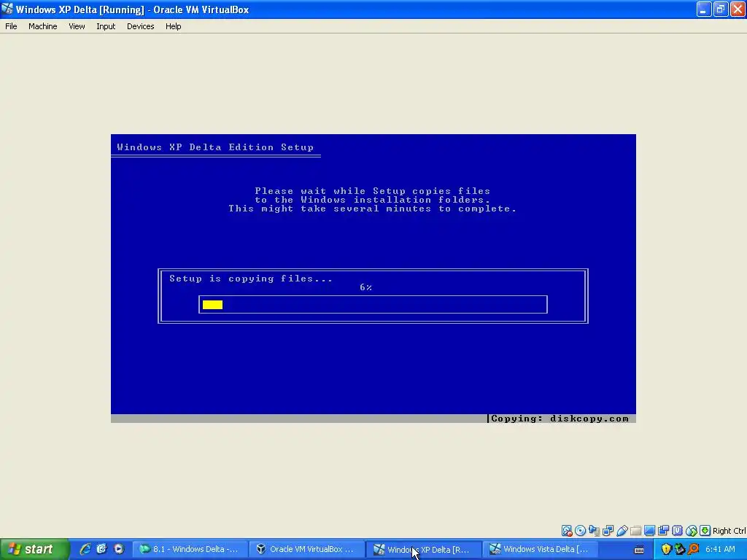Close the VirtualBox VM window
Screen dimensions: 747x560
click(738, 9)
